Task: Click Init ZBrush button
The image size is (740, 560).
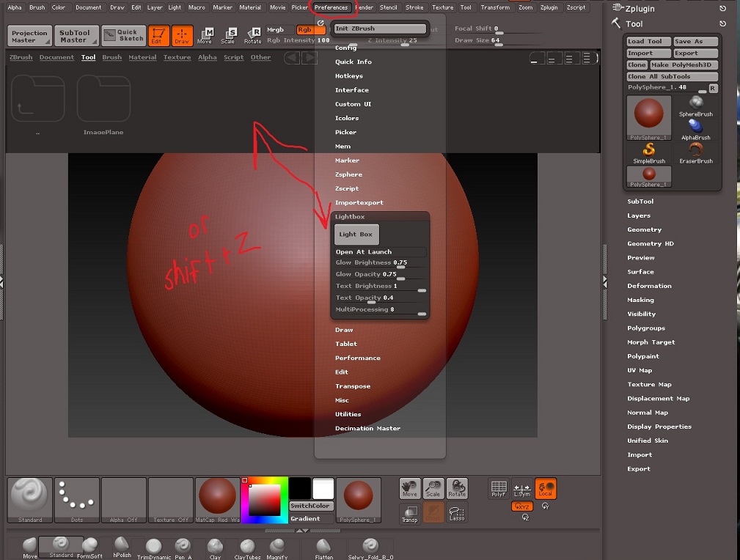Action: 380,29
